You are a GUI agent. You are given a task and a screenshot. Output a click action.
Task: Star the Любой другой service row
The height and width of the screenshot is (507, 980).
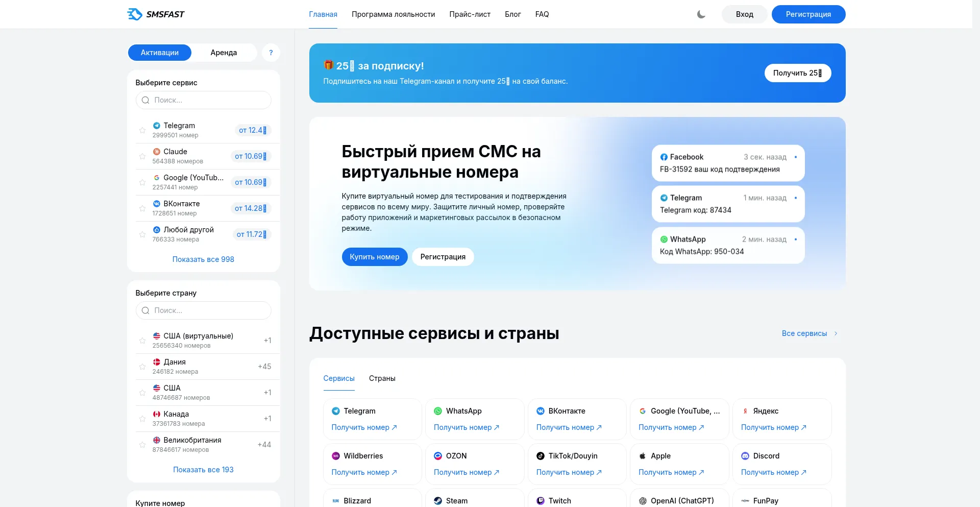(142, 234)
